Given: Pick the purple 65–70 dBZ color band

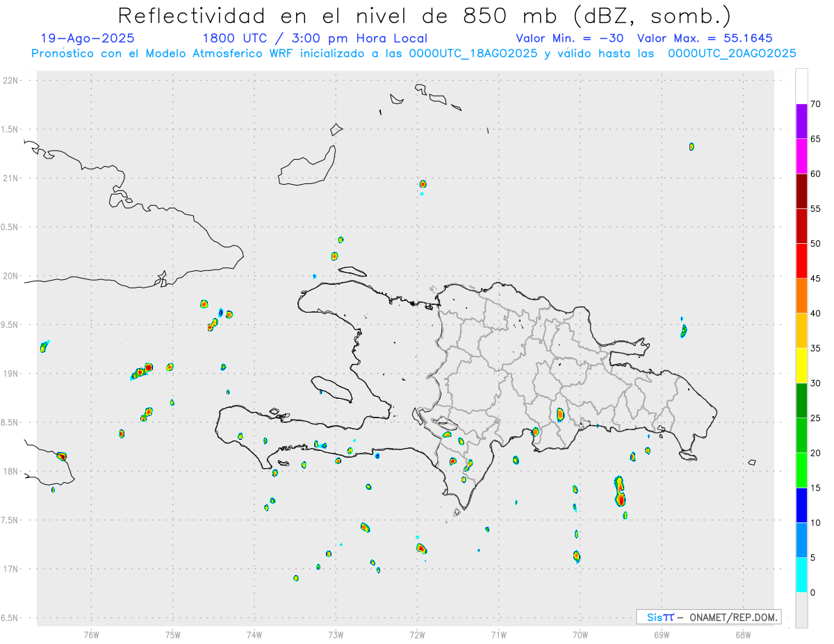Looking at the screenshot, I should (x=801, y=122).
